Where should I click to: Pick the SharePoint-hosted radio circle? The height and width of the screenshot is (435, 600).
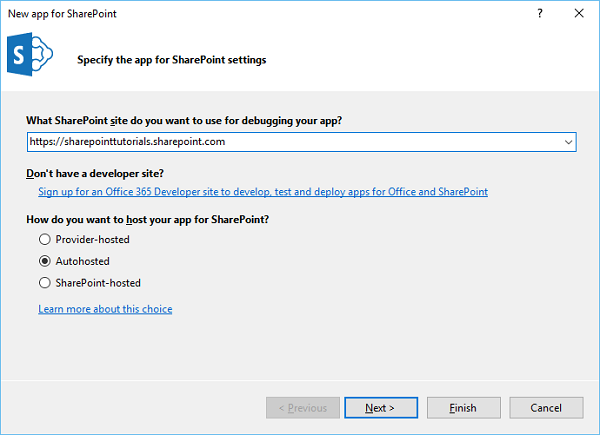[44, 283]
